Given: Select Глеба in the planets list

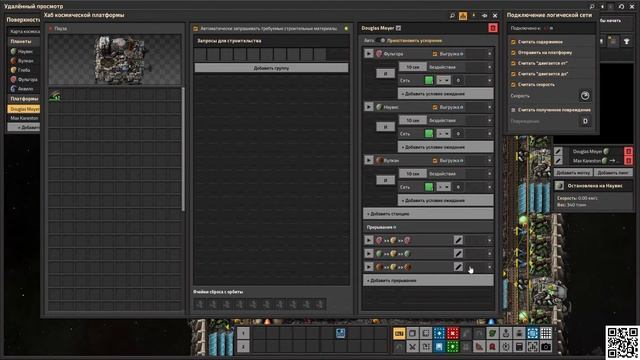Looking at the screenshot, I should click(24, 70).
